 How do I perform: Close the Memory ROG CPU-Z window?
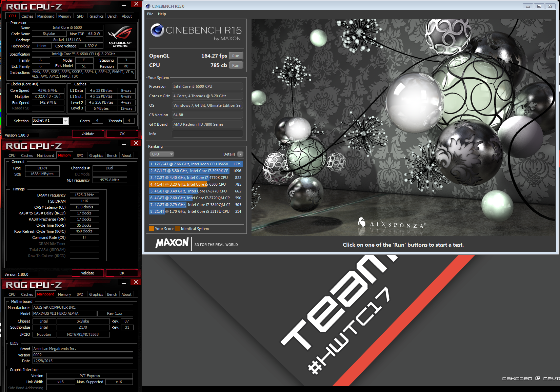[136, 143]
